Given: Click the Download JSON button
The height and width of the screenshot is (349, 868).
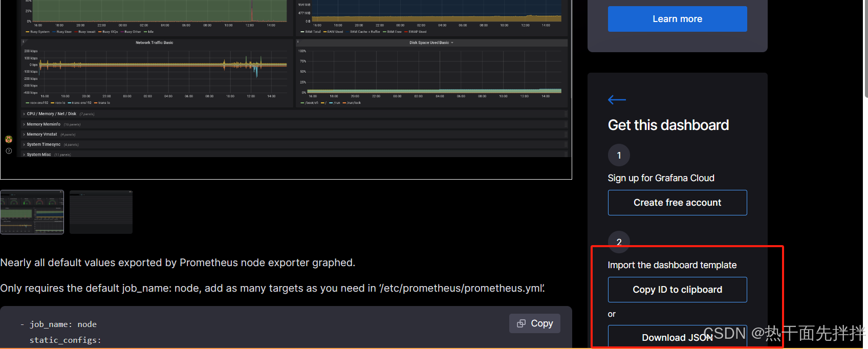Looking at the screenshot, I should point(677,337).
